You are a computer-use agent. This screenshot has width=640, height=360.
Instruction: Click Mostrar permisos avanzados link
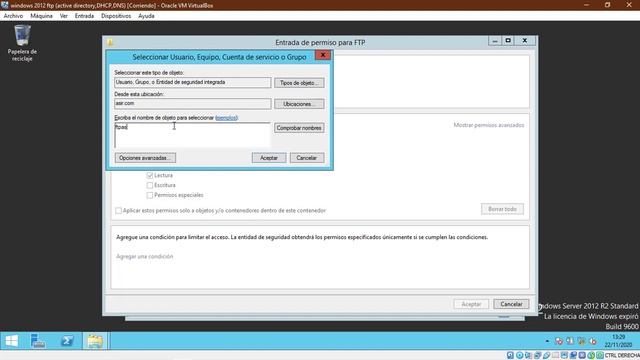[x=489, y=125]
